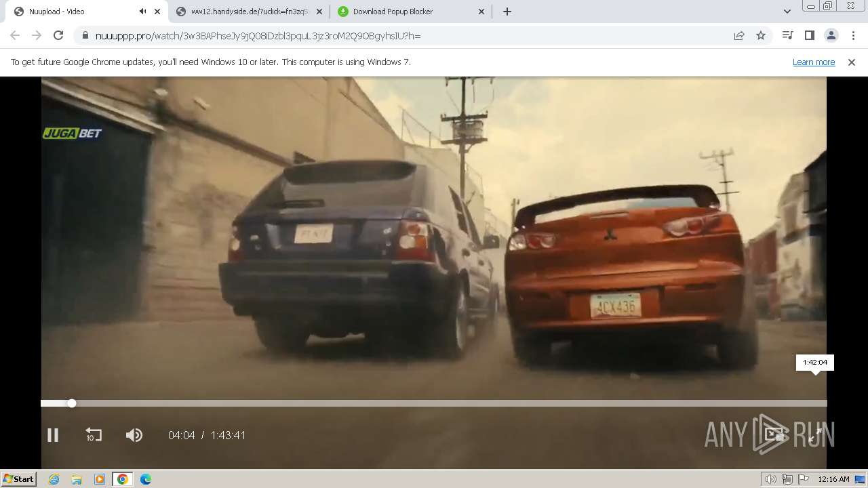This screenshot has height=488, width=868.
Task: Open Windows Explorer folder in taskbar
Action: [x=77, y=479]
